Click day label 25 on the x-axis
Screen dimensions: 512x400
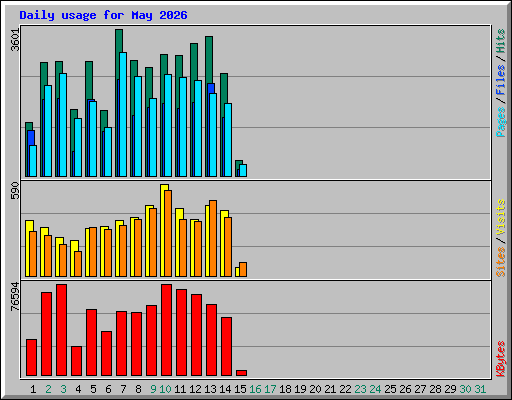point(390,389)
